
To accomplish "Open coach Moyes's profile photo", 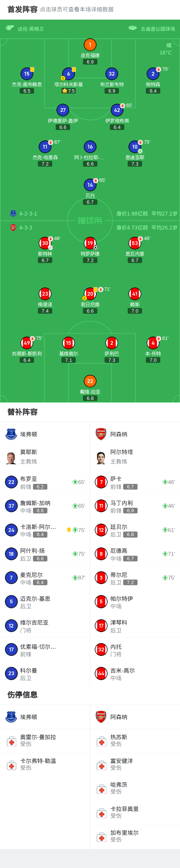I will [x=11, y=457].
